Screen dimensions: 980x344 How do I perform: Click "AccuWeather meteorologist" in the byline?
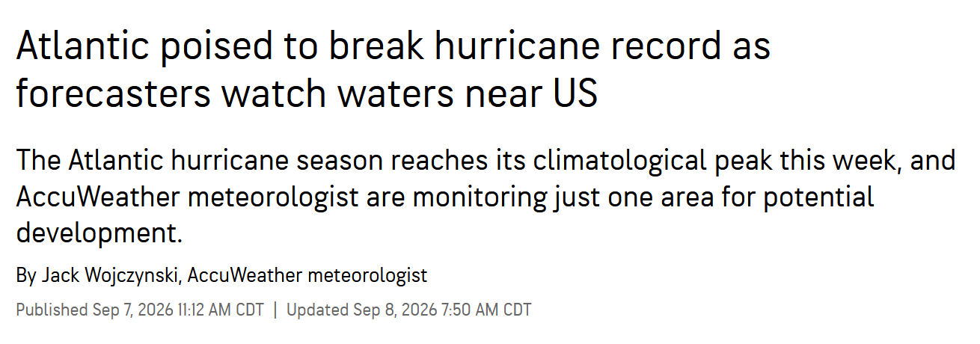307,275
